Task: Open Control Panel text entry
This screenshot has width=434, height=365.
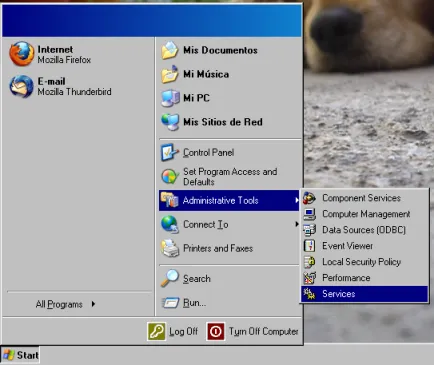Action: [208, 153]
